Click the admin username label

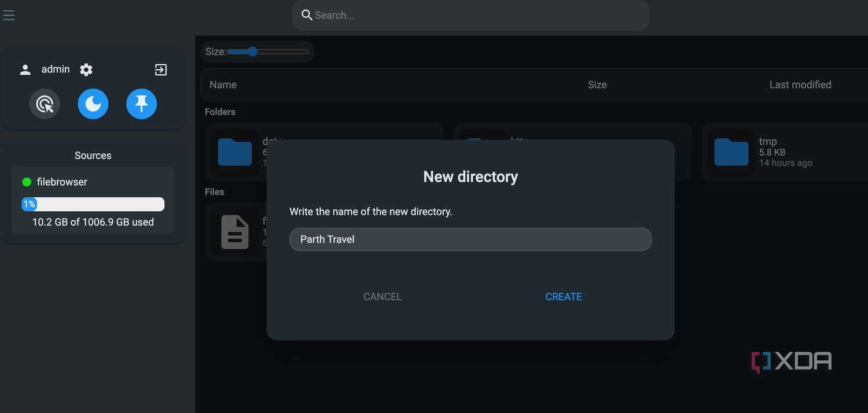pyautogui.click(x=56, y=69)
